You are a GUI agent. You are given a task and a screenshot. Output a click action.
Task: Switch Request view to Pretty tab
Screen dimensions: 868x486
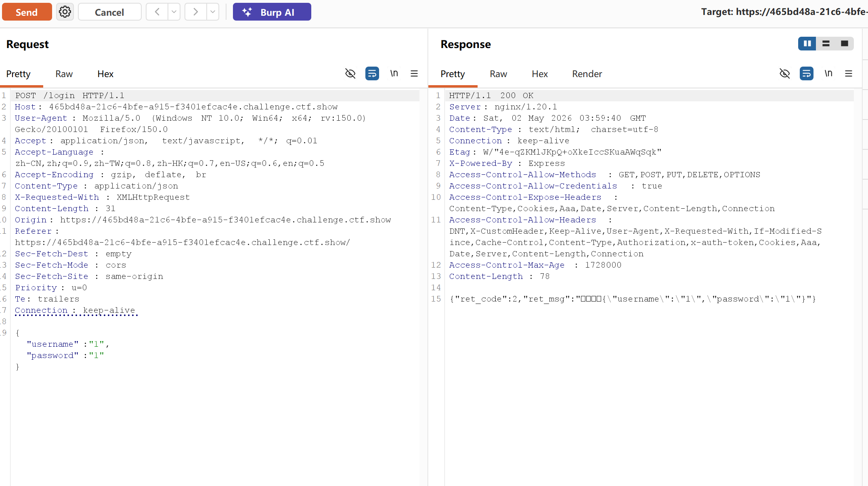point(18,74)
